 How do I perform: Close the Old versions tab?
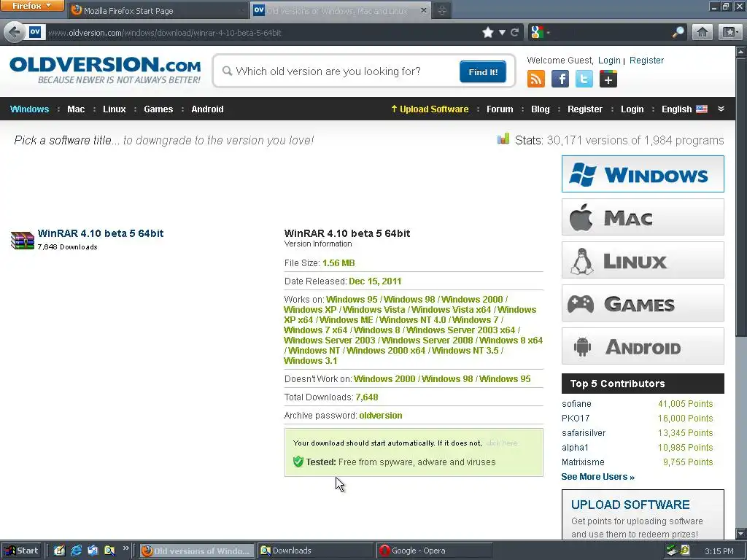(423, 10)
